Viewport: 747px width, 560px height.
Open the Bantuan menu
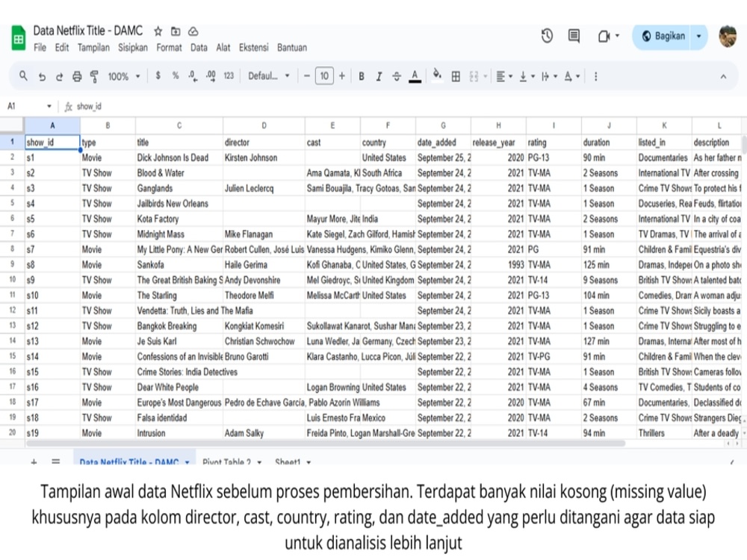coord(292,48)
